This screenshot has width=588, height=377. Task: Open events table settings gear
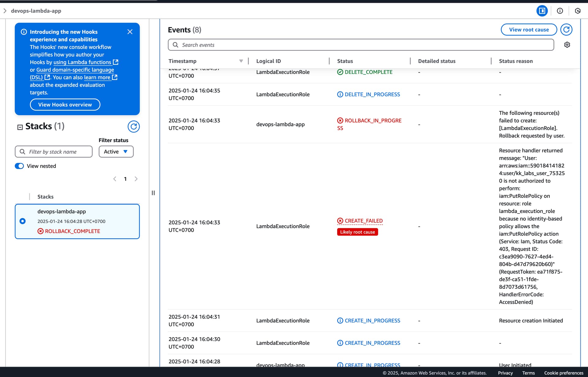567,45
